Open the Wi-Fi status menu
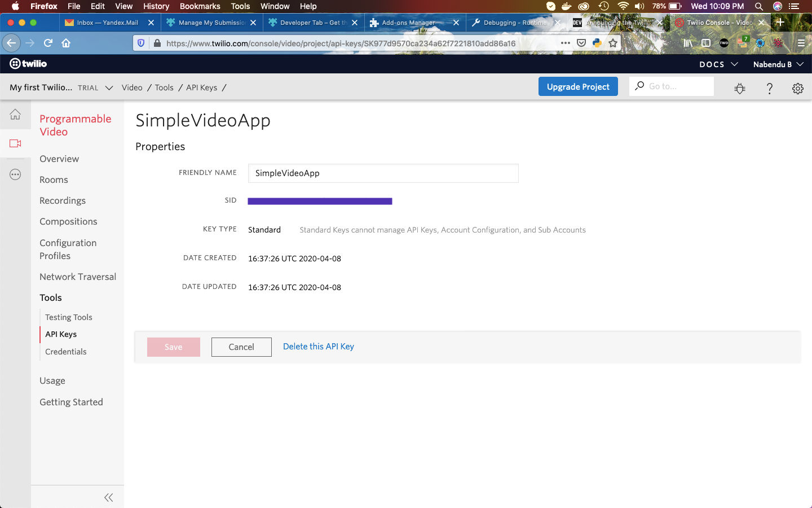This screenshot has height=508, width=812. [x=623, y=6]
